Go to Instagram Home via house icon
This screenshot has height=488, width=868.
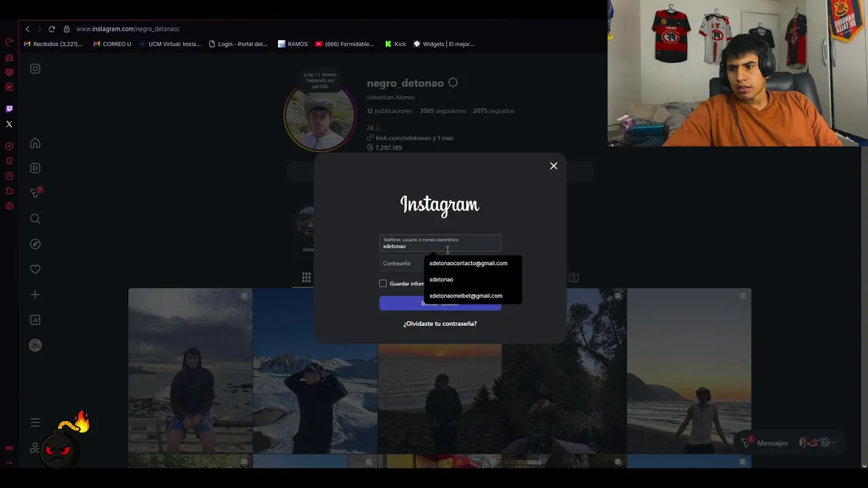point(35,143)
